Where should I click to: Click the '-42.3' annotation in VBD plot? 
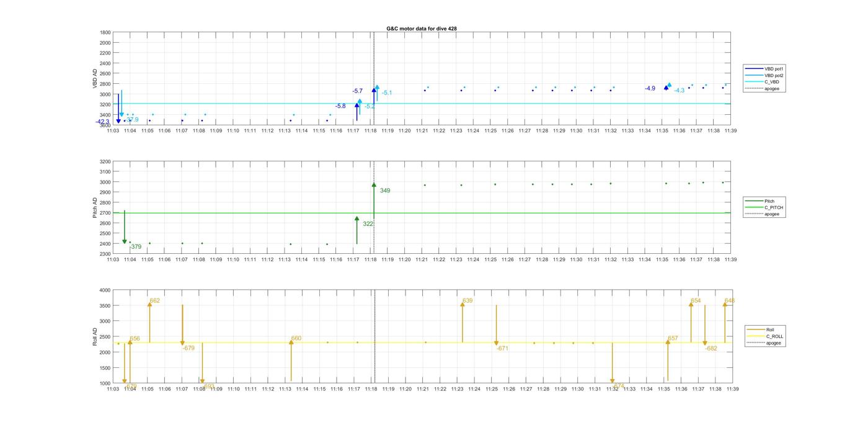(x=102, y=122)
